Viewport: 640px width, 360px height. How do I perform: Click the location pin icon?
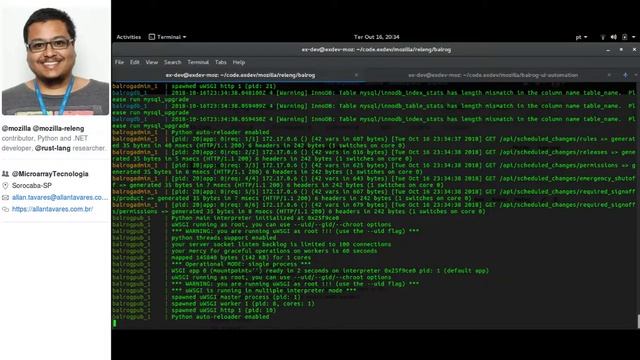pyautogui.click(x=5, y=186)
